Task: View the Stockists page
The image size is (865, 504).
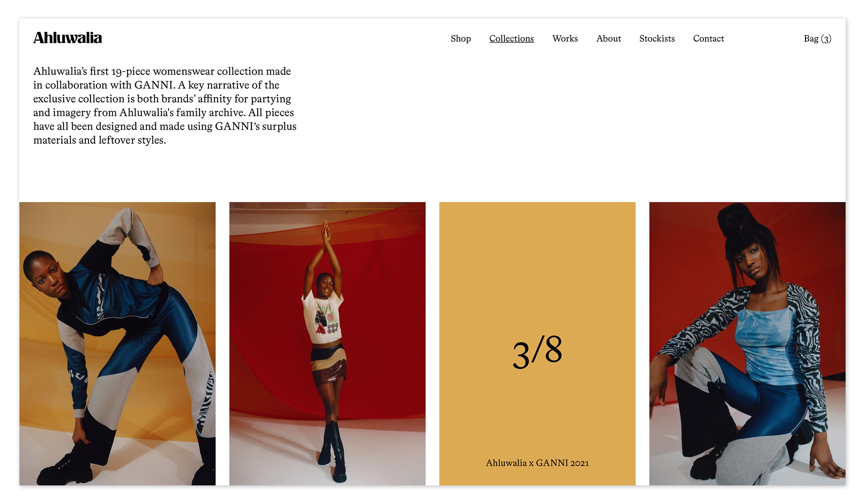Action: coord(657,38)
